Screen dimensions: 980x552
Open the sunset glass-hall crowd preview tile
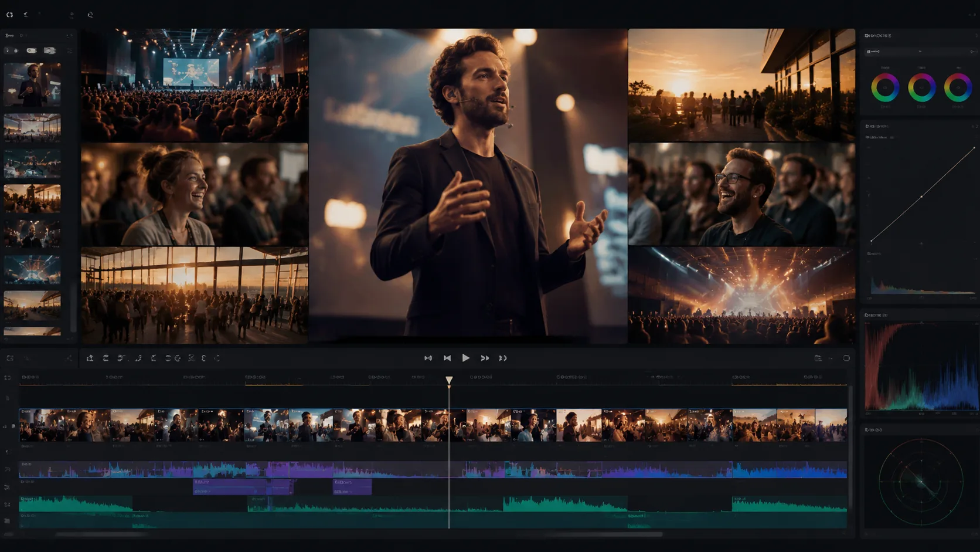[x=195, y=294]
